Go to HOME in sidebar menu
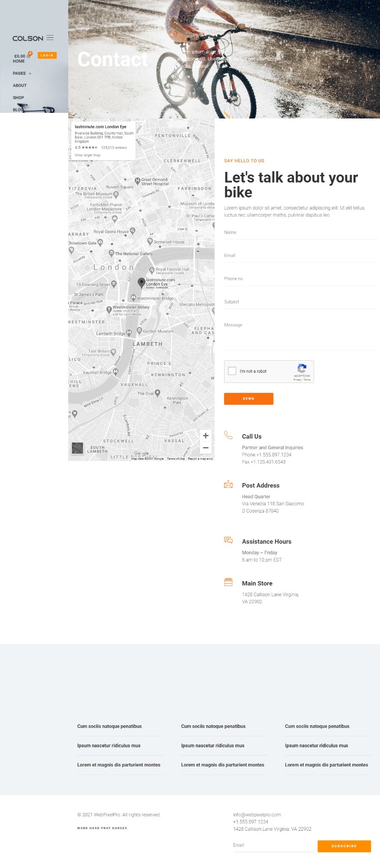This screenshot has height=868, width=380. (x=19, y=61)
